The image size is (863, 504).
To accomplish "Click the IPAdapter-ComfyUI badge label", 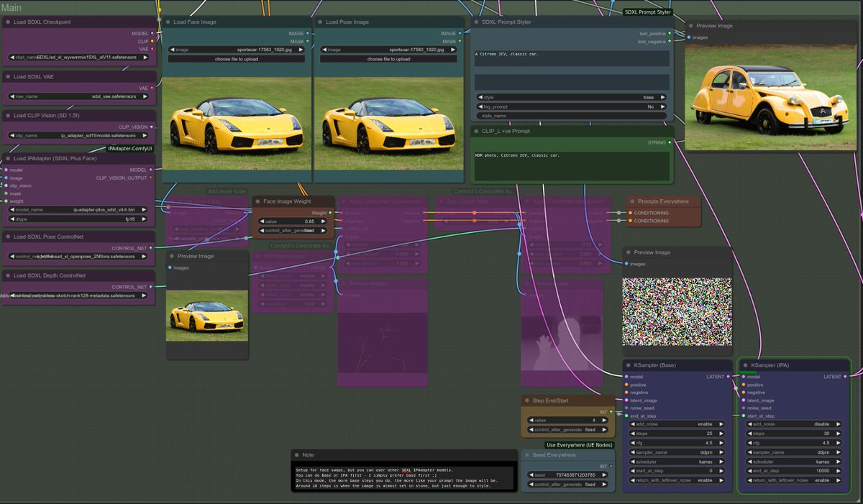I will point(131,149).
